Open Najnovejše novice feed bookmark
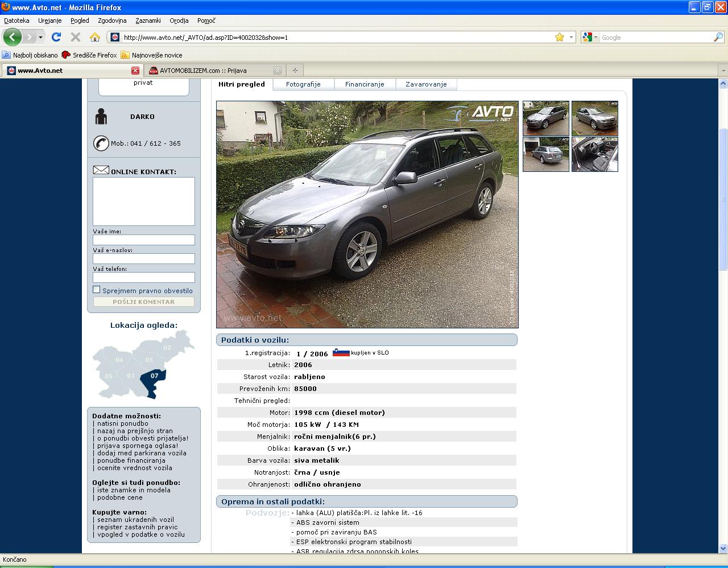 (x=151, y=55)
